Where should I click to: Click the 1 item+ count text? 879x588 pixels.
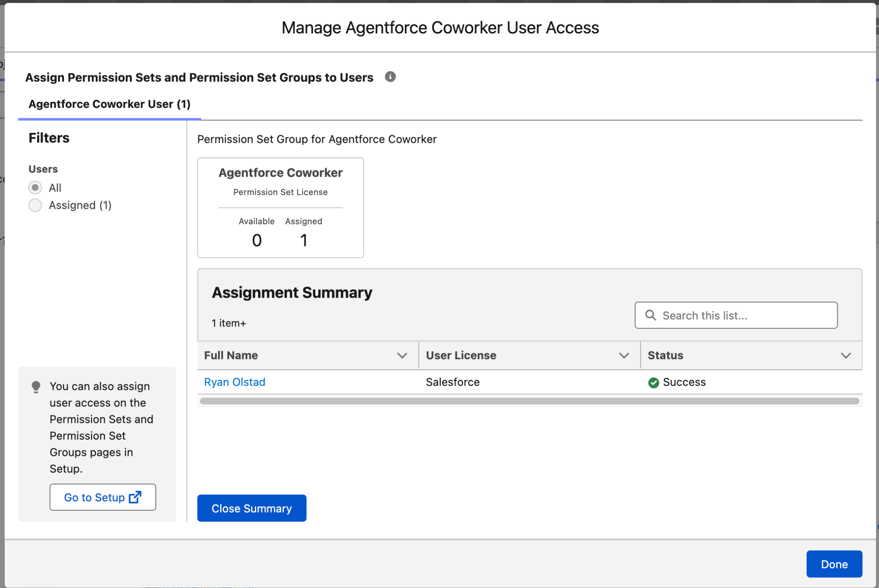229,323
